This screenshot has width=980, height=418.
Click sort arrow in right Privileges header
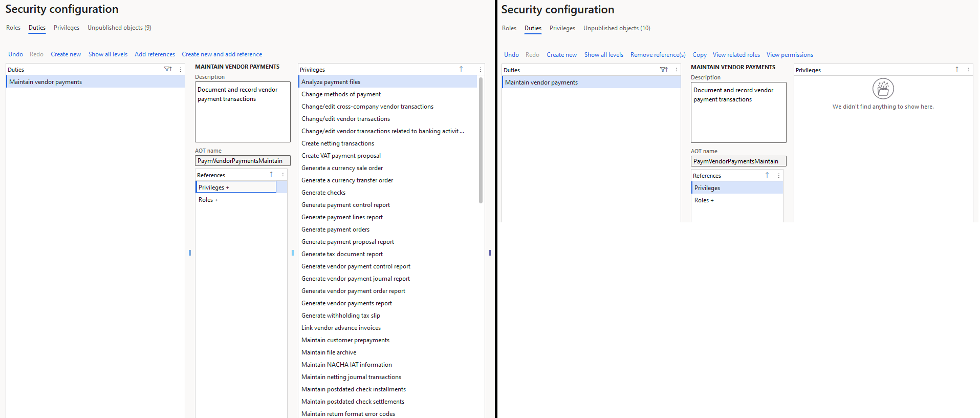pos(957,70)
